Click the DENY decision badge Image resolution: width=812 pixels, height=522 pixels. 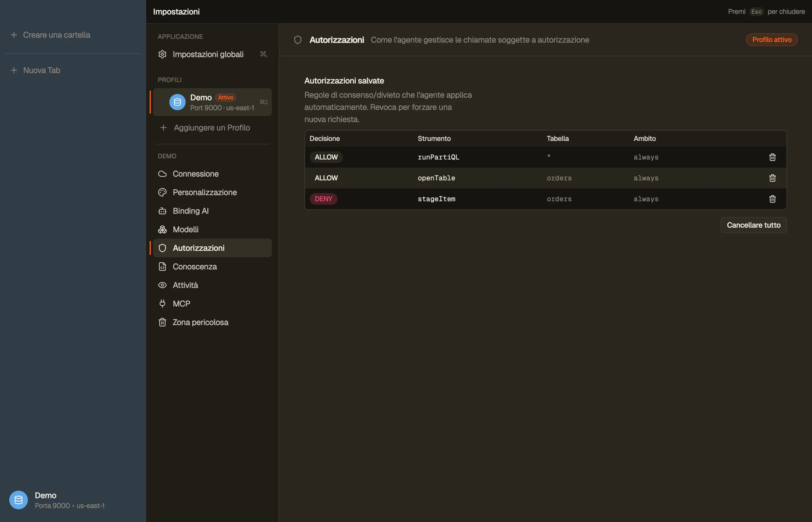pos(323,199)
